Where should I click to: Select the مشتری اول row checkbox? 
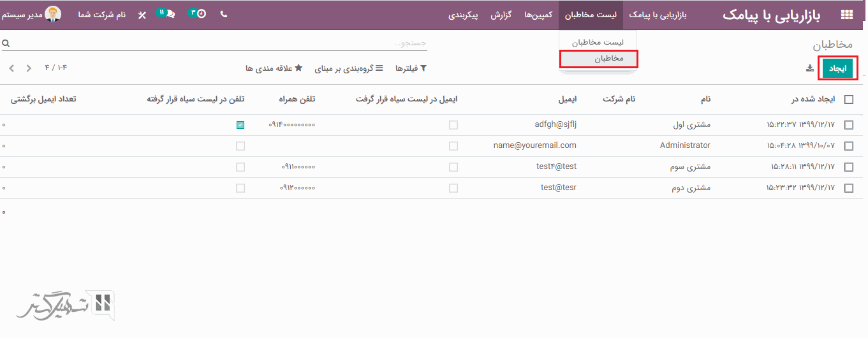click(849, 125)
